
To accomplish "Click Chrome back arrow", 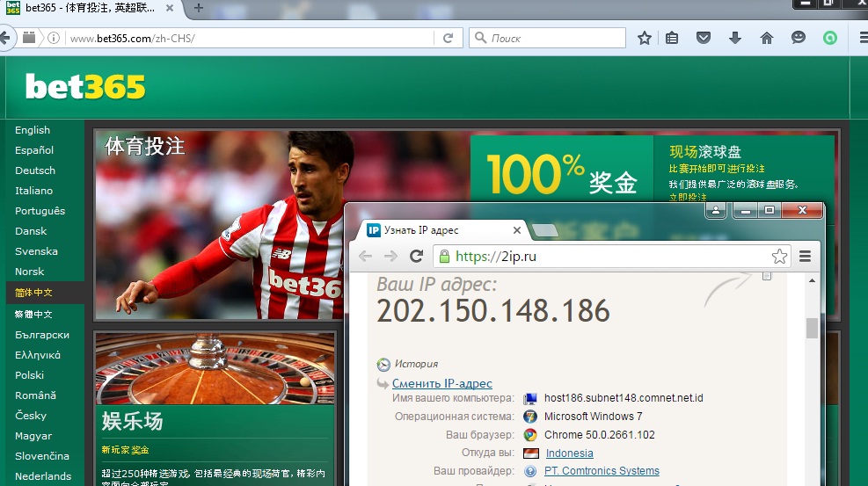I will tap(365, 256).
